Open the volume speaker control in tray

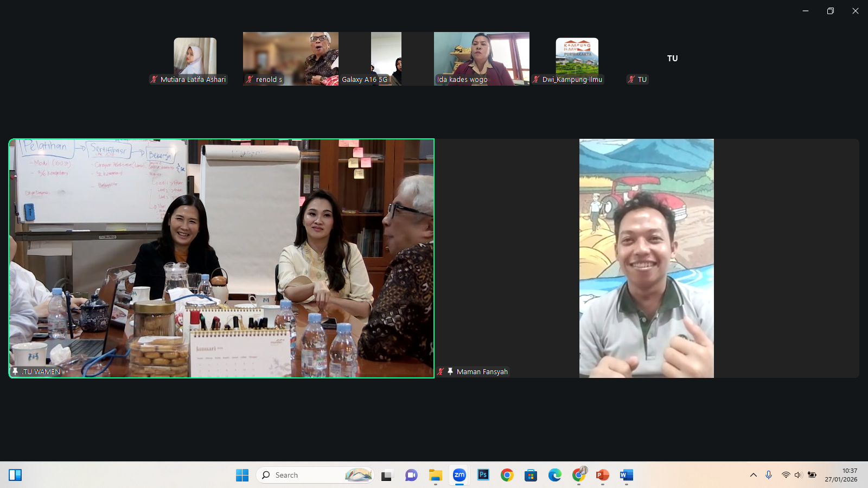(797, 475)
